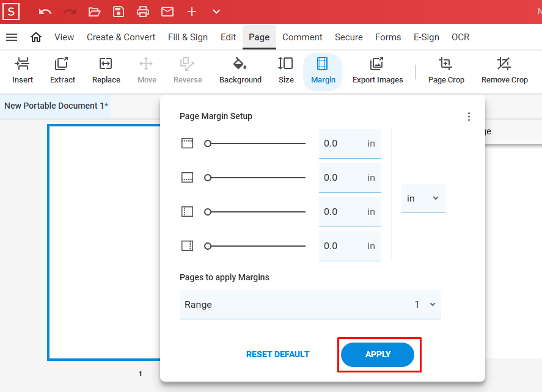Open the Fill & Sign tab
The image size is (542, 392).
point(188,37)
